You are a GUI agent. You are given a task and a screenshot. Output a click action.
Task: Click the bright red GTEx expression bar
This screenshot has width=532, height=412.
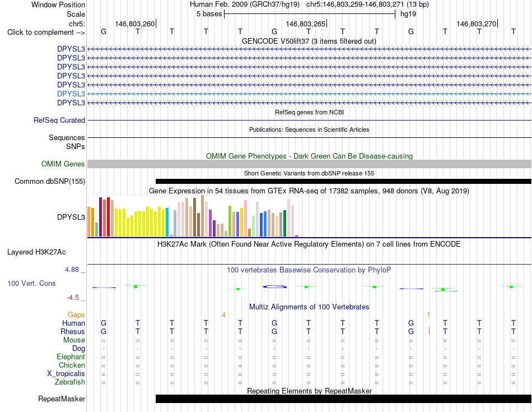click(108, 217)
